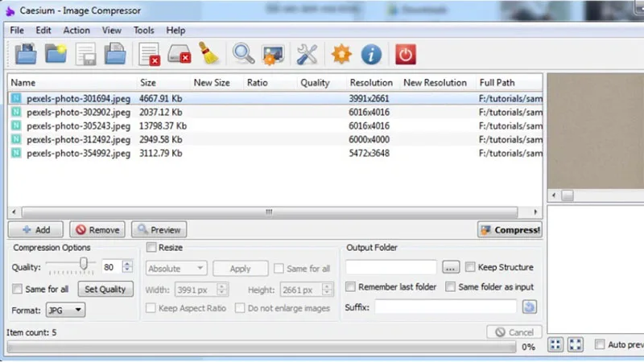Select row pexels-photo-312492.jpeg
The height and width of the screenshot is (362, 644).
[275, 139]
